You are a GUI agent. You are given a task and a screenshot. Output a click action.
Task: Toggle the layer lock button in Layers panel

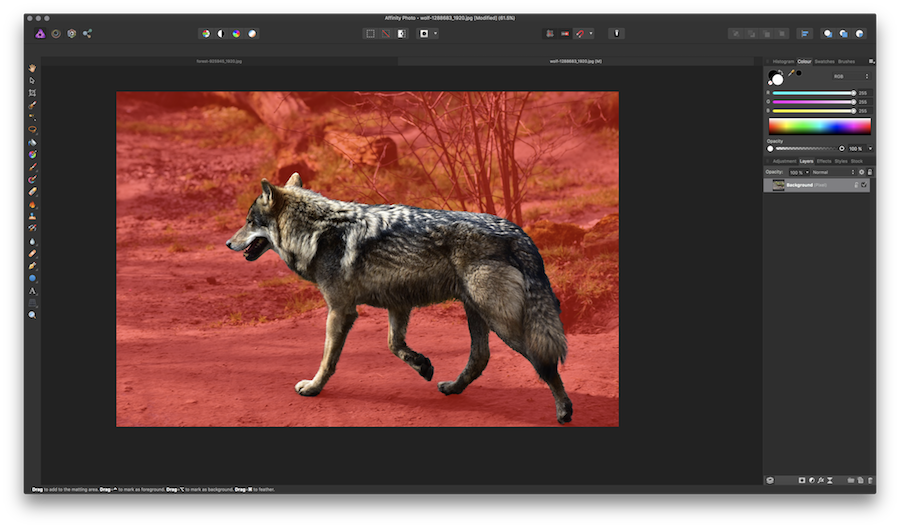click(x=870, y=172)
